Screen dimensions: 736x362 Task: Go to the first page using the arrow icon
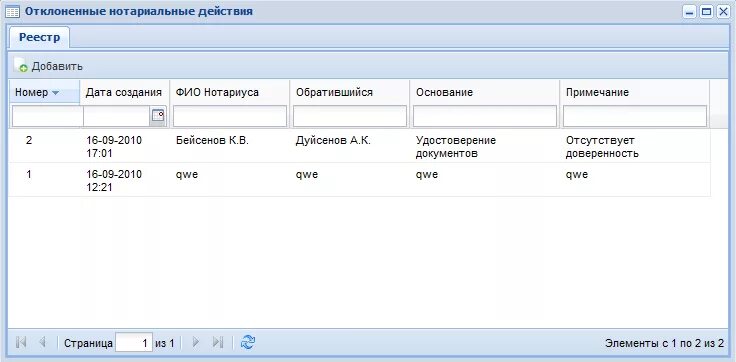21,343
